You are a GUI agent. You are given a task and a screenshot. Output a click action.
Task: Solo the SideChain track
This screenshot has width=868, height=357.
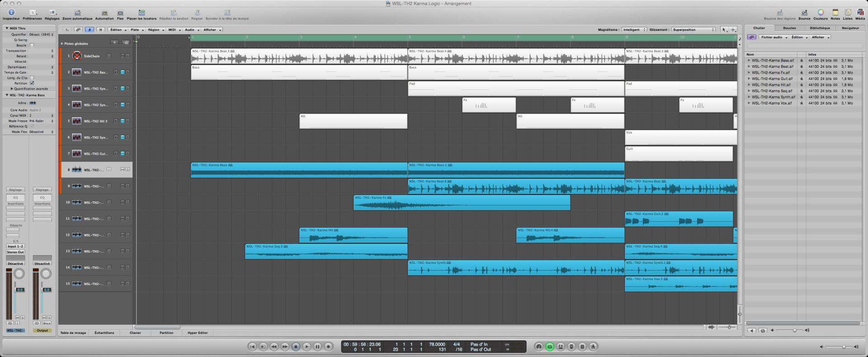point(127,56)
